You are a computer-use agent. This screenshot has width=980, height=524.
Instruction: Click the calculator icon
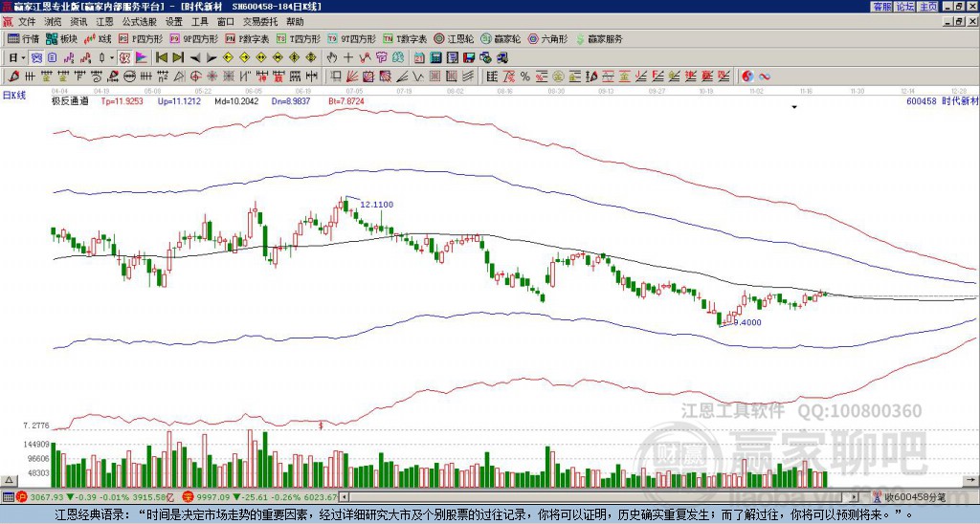[435, 58]
